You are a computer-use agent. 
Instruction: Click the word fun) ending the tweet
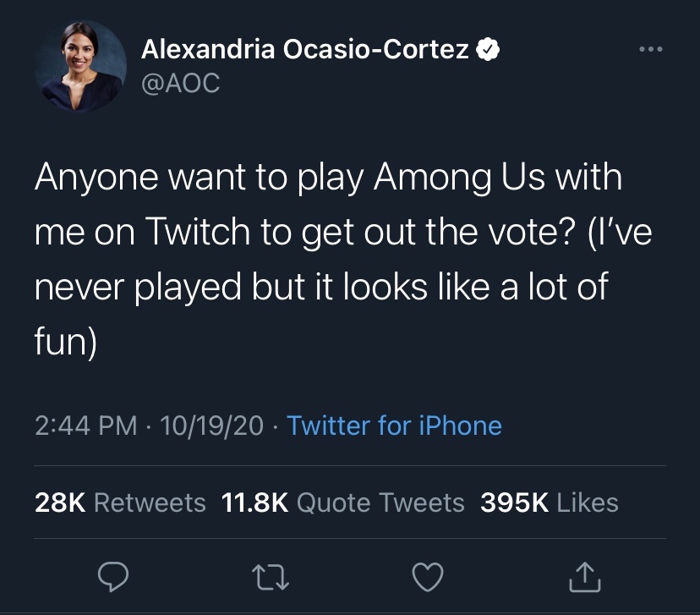pos(66,342)
